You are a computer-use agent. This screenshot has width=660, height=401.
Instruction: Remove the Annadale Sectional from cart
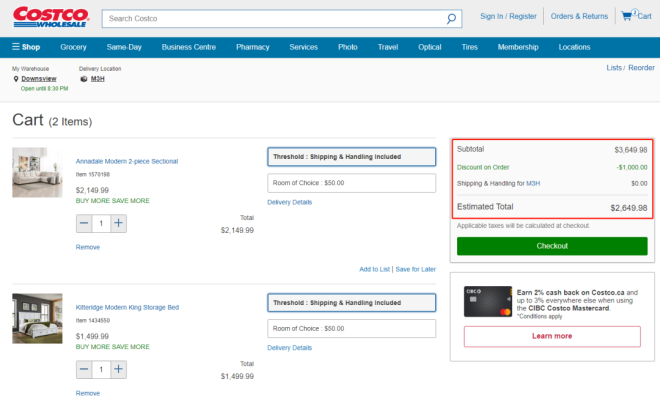(88, 247)
